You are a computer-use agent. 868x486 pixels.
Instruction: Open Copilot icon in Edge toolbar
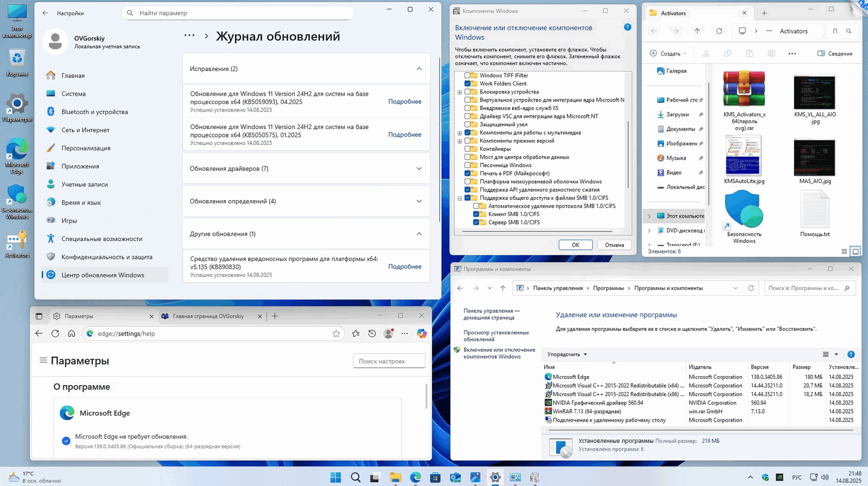click(x=421, y=333)
